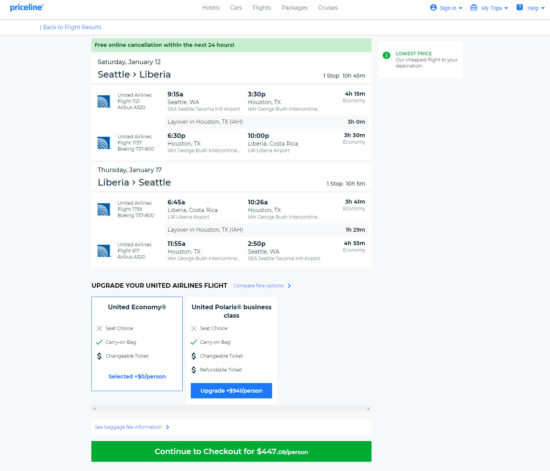The height and width of the screenshot is (471, 550).
Task: Click United logo for Flight 1737
Action: [x=103, y=143]
